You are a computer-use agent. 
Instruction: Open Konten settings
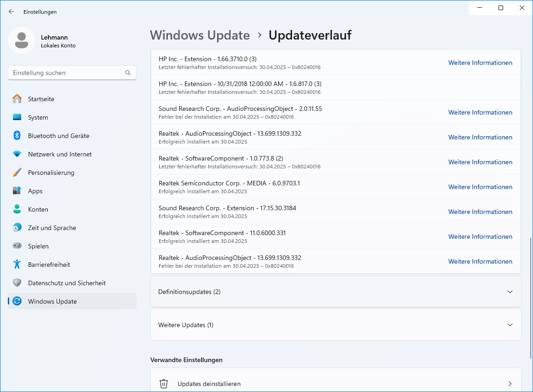click(x=72, y=209)
